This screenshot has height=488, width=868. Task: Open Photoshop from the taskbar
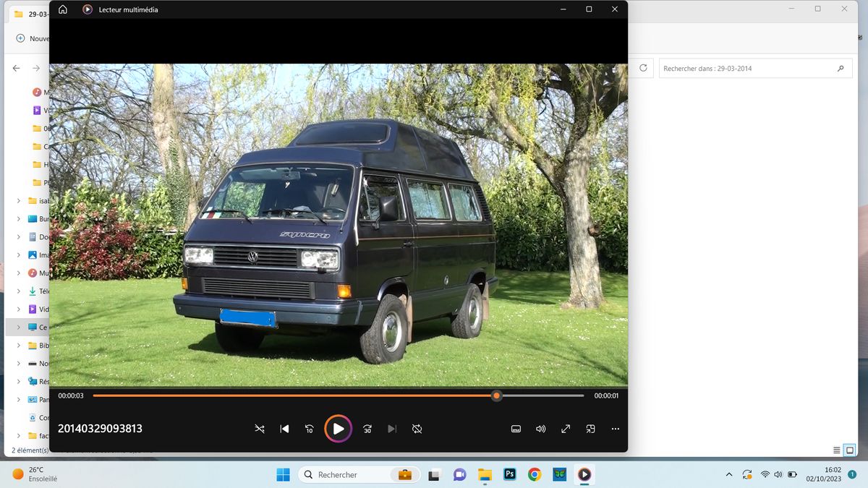click(509, 475)
